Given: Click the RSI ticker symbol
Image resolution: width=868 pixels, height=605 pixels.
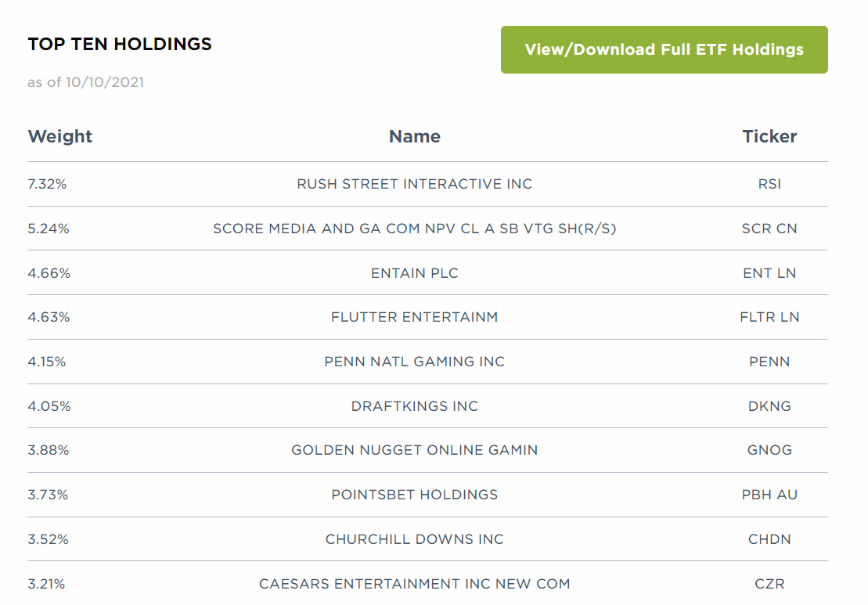Looking at the screenshot, I should tap(769, 184).
